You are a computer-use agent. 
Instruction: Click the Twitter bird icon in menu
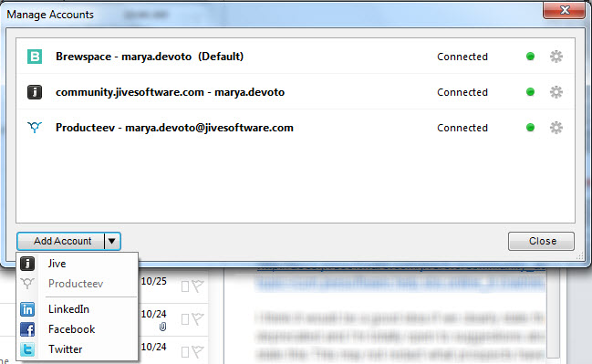click(27, 349)
